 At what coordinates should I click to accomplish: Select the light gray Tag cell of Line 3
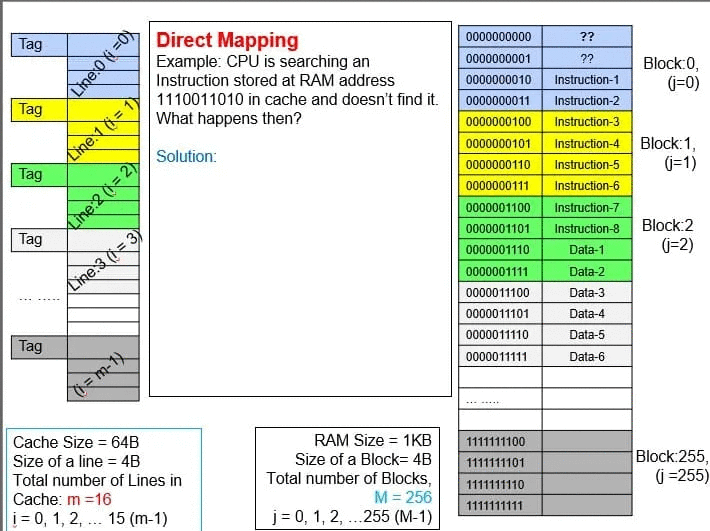(39, 240)
